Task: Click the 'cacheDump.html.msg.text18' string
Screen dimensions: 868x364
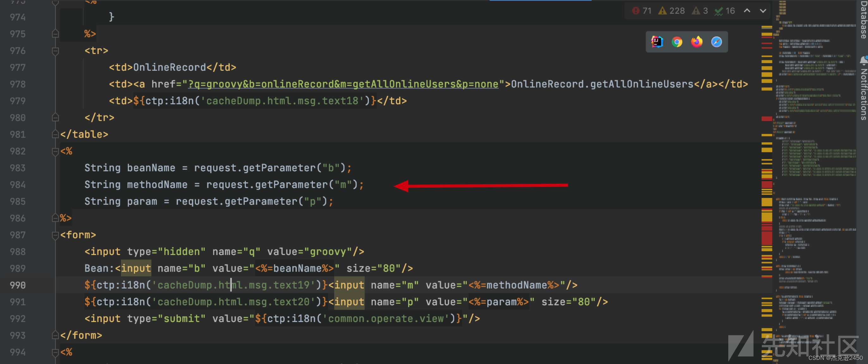Action: tap(282, 101)
